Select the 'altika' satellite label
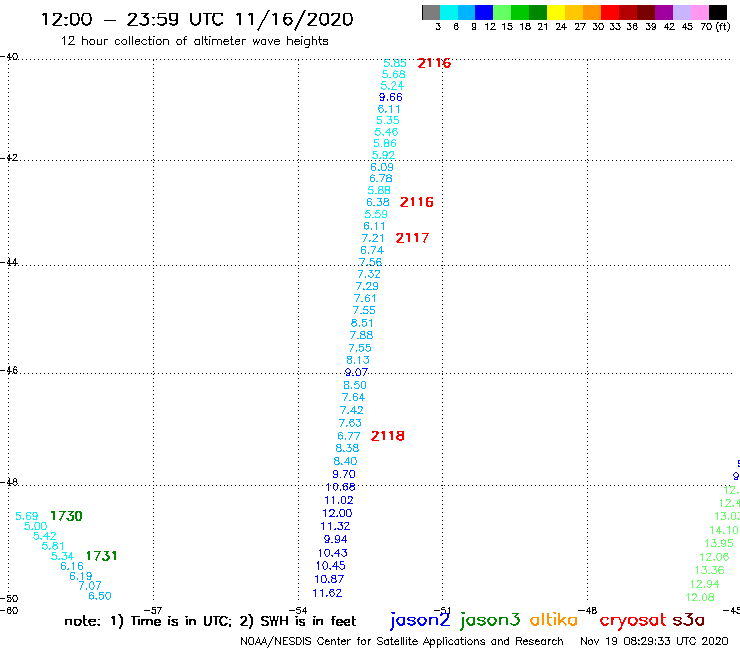Image resolution: width=740 pixels, height=650 pixels. [553, 619]
